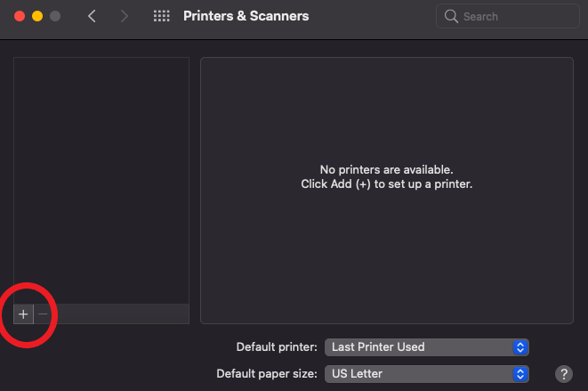The height and width of the screenshot is (391, 588).
Task: Open help with the question mark button
Action: [563, 373]
